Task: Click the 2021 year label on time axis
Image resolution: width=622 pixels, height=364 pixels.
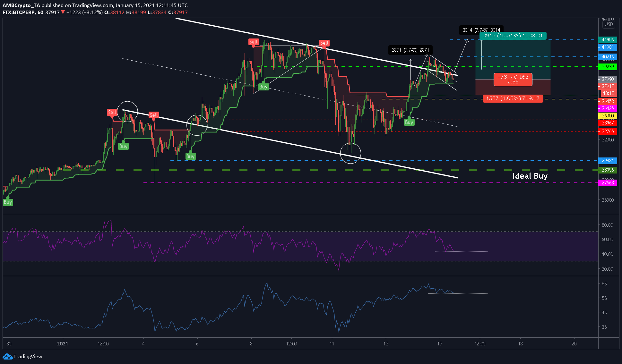Action: pos(63,343)
